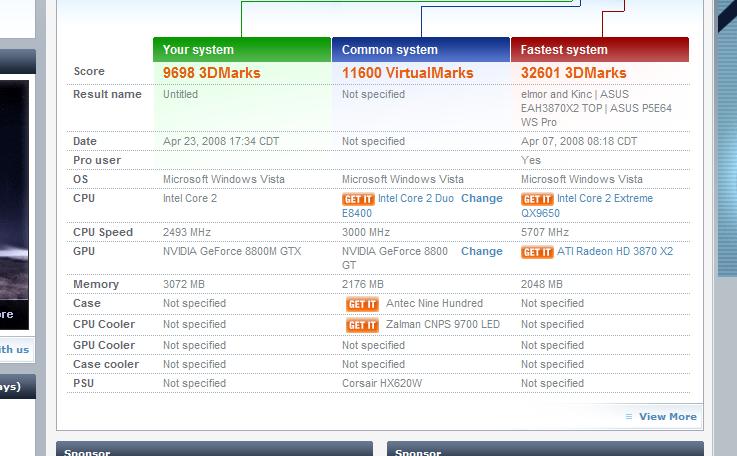737x456 pixels.
Task: Click the 2176 MB memory value
Action: tap(363, 284)
